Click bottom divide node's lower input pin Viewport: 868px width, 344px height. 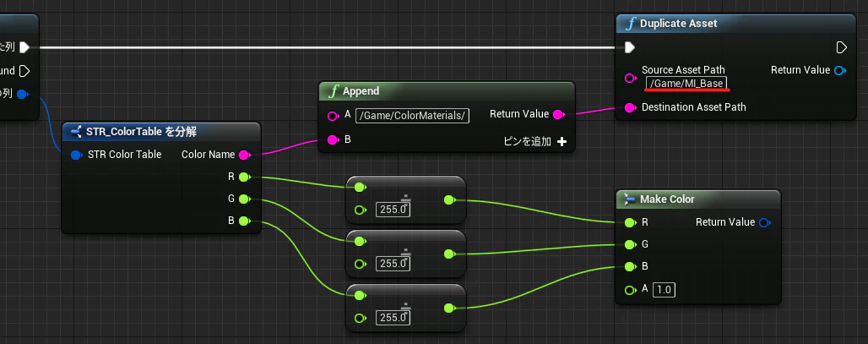361,319
